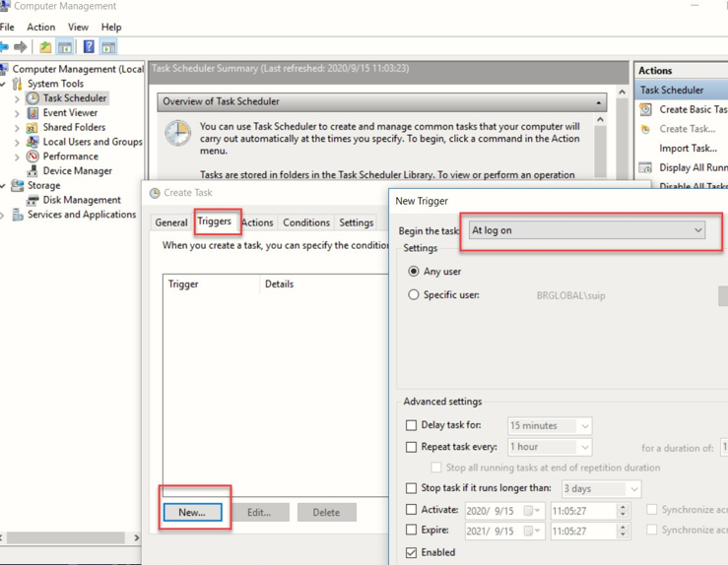Click the Display All Running Tasks icon

pos(645,167)
